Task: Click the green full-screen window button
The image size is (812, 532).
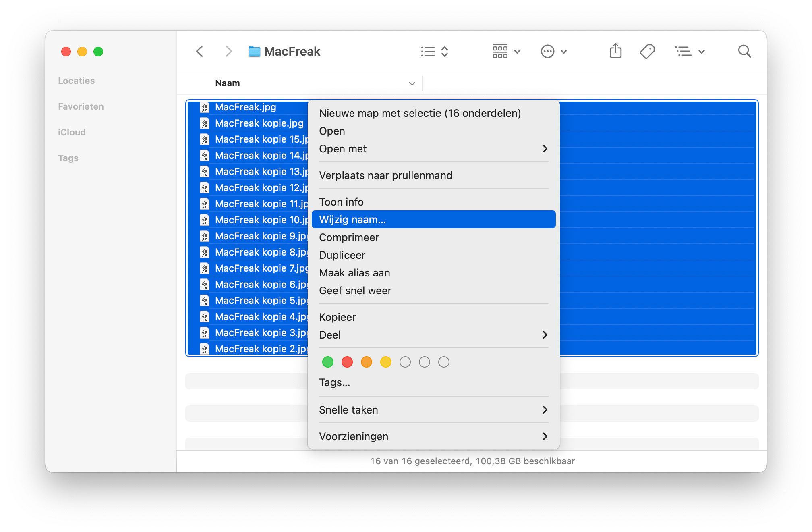Action: click(98, 52)
